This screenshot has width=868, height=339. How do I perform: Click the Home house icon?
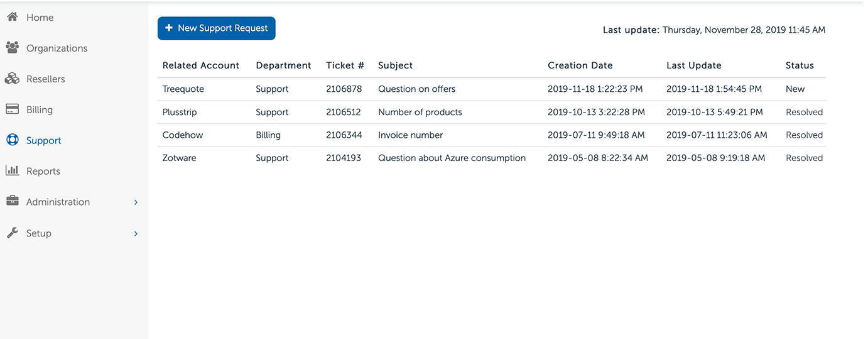pos(12,18)
